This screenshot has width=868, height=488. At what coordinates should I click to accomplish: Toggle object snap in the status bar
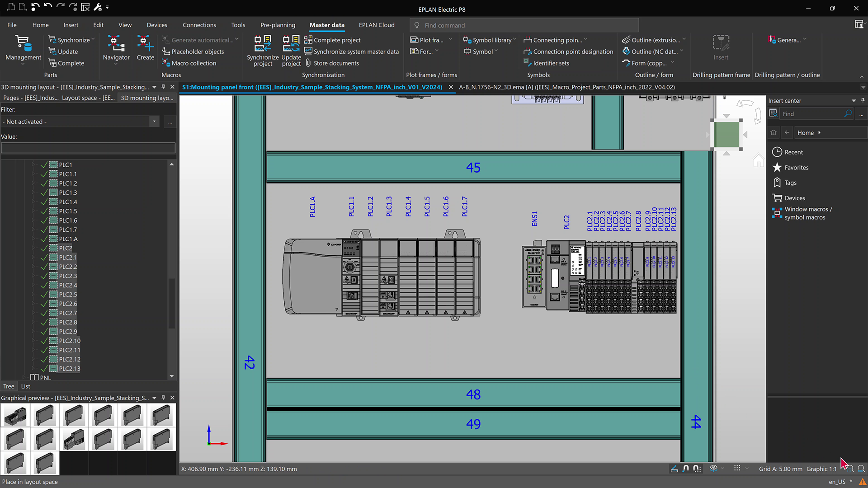(x=686, y=469)
